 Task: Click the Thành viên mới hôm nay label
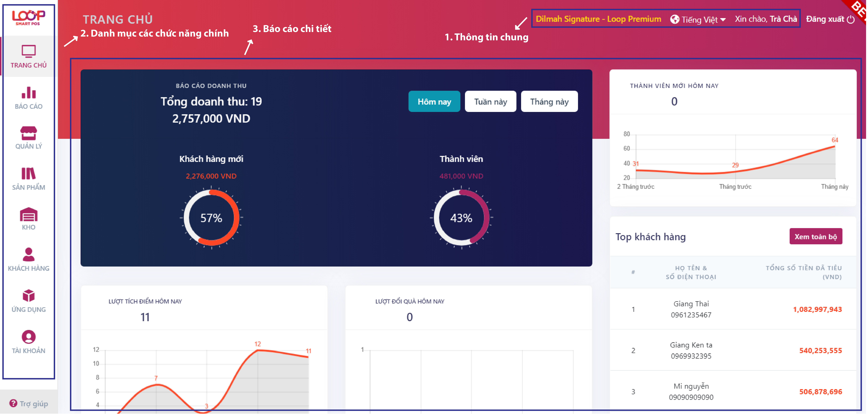point(674,86)
